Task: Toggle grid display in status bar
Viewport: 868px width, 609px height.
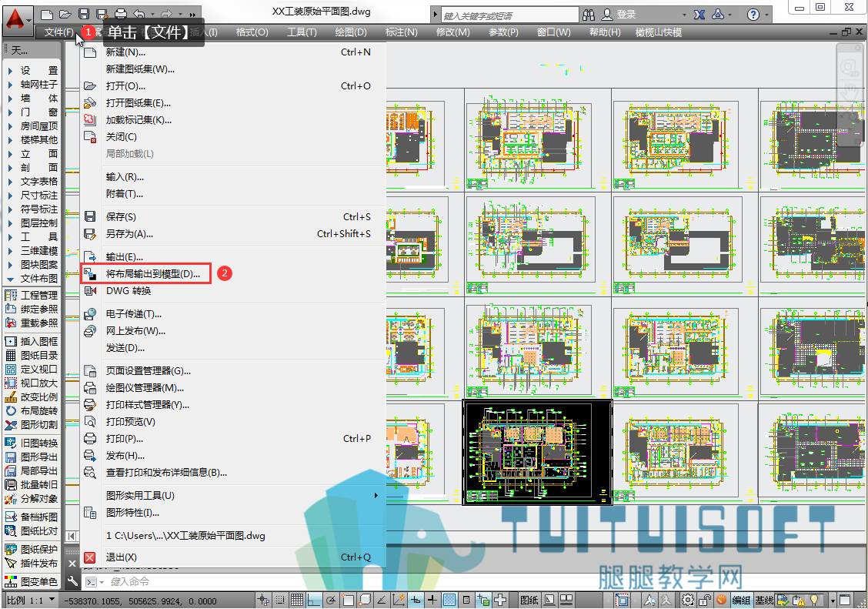Action: coord(297,600)
